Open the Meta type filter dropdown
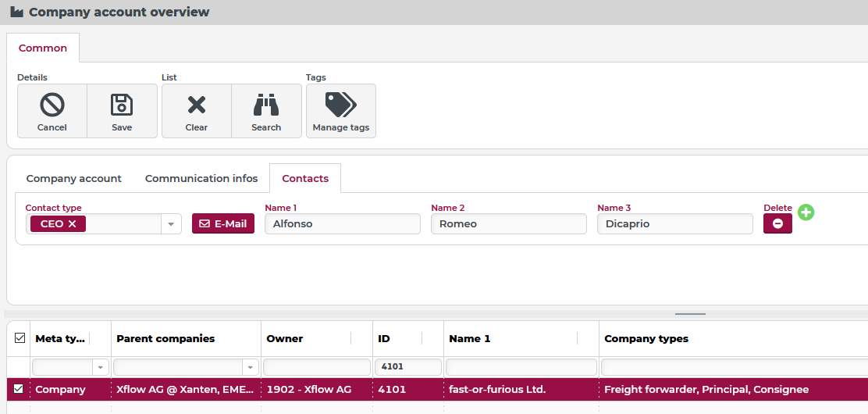The height and width of the screenshot is (414, 868). click(x=100, y=367)
